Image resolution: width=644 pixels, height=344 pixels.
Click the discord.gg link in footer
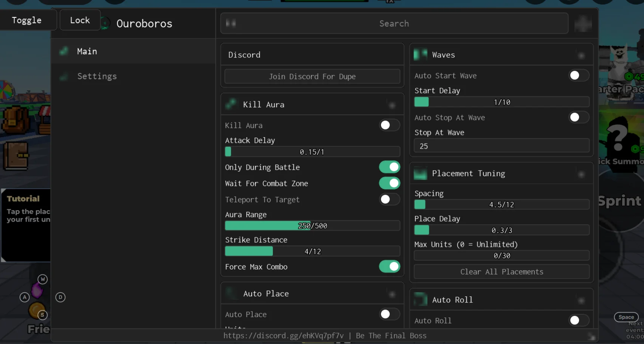pyautogui.click(x=283, y=336)
